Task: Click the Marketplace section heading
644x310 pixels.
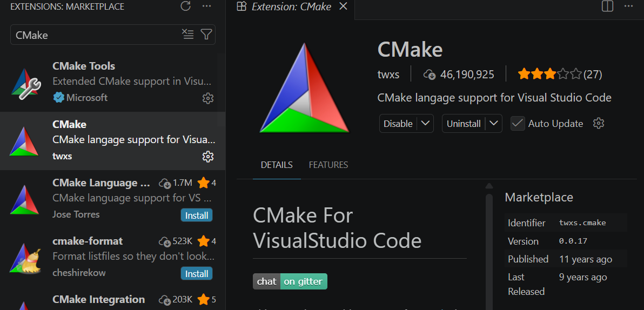Action: pos(539,197)
